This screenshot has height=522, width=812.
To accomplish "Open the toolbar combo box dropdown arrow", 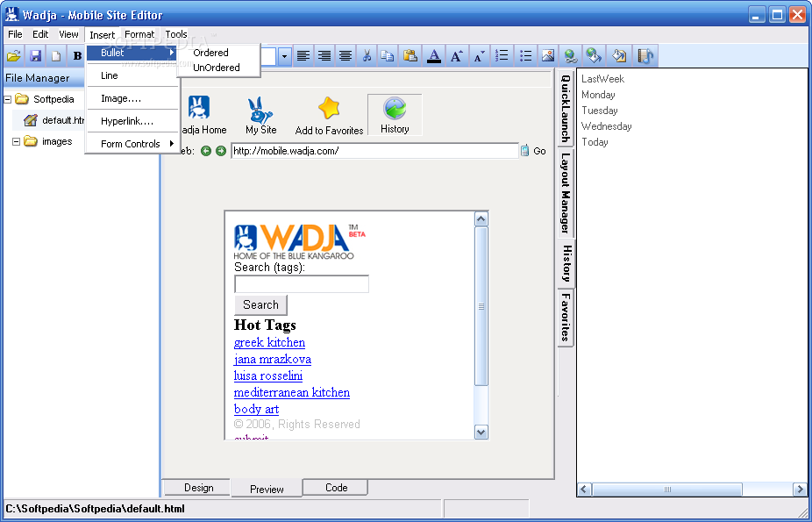I will (284, 56).
